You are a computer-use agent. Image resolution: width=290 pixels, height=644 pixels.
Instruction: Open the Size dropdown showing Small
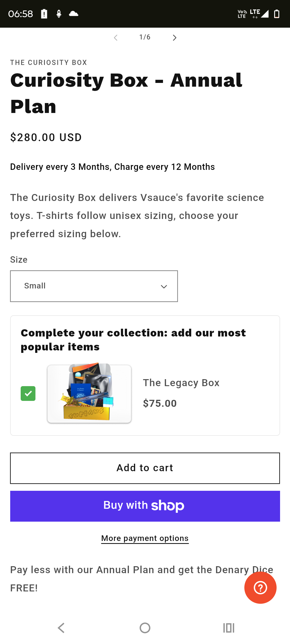click(x=94, y=286)
